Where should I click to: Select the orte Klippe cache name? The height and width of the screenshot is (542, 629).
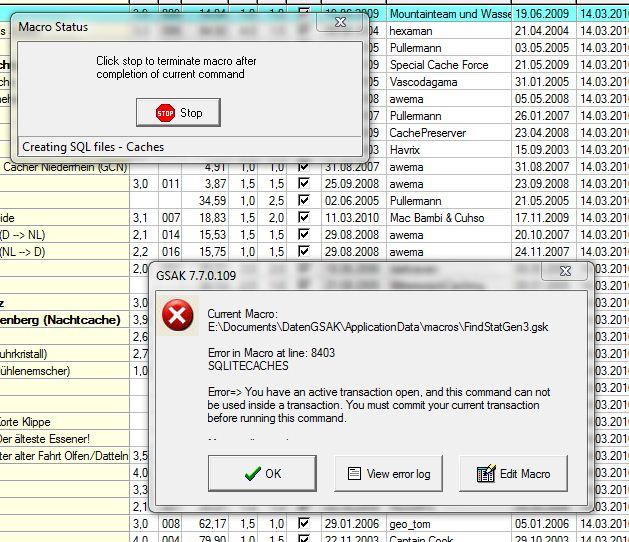coord(25,422)
